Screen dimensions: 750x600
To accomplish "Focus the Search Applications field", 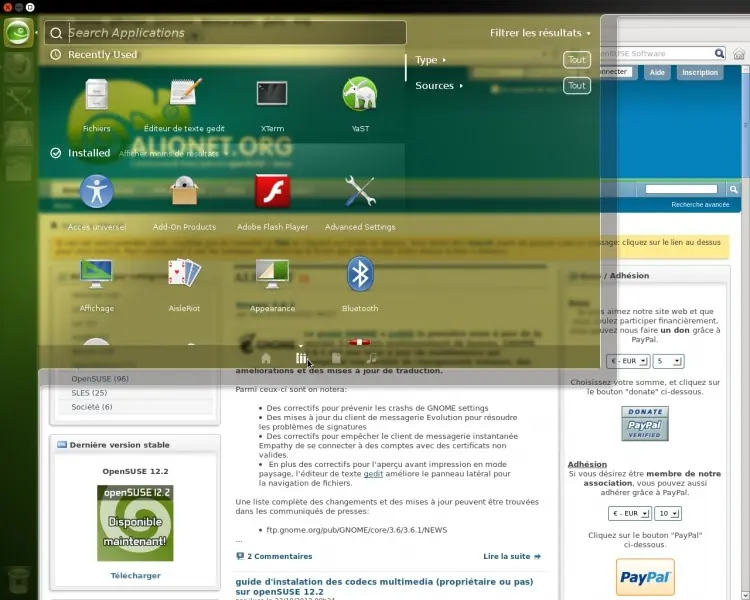I will pyautogui.click(x=226, y=33).
